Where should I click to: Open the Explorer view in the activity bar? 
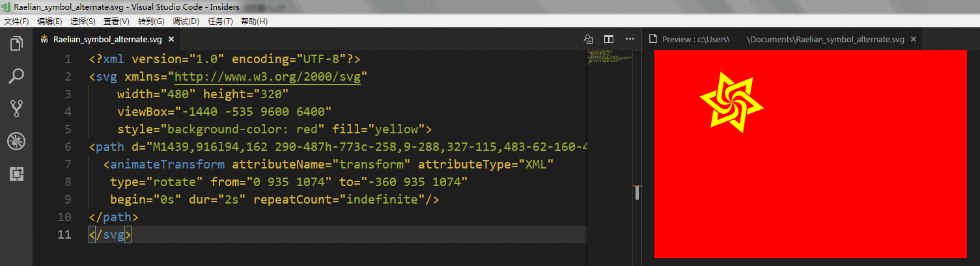[16, 44]
